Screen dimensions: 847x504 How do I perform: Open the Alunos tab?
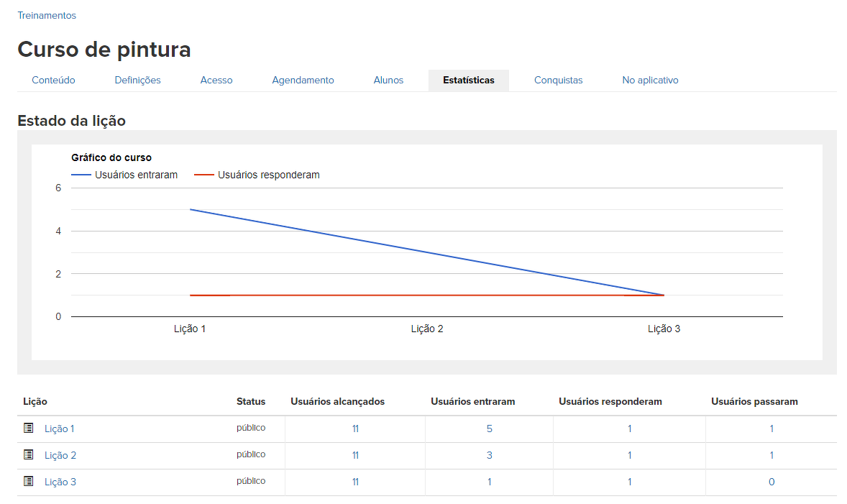tap(388, 81)
